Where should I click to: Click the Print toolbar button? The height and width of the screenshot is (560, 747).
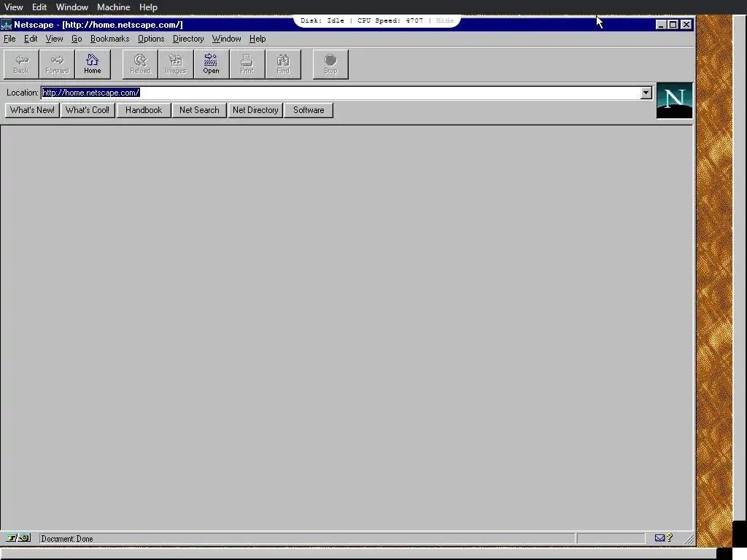(x=247, y=64)
